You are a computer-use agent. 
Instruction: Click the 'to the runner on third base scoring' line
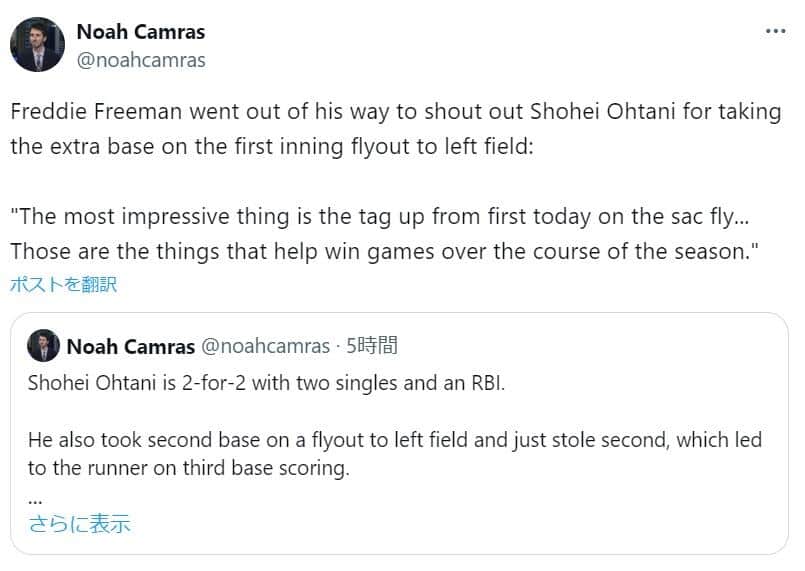(190, 467)
